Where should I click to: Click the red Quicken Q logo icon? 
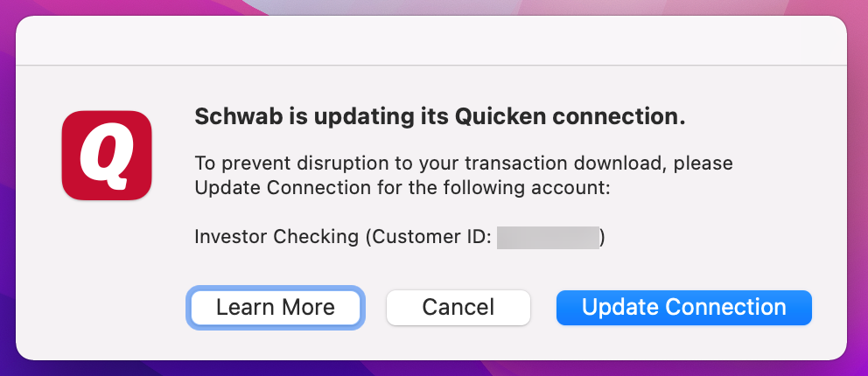point(106,156)
